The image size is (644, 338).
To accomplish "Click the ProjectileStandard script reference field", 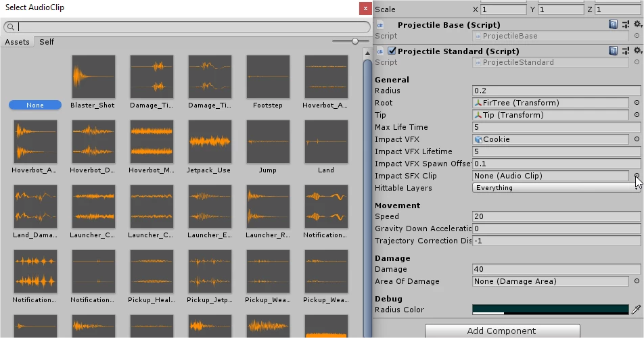I will pos(551,62).
